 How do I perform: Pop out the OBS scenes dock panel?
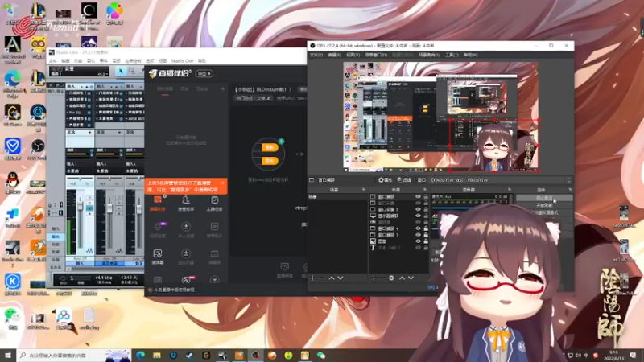pos(364,190)
